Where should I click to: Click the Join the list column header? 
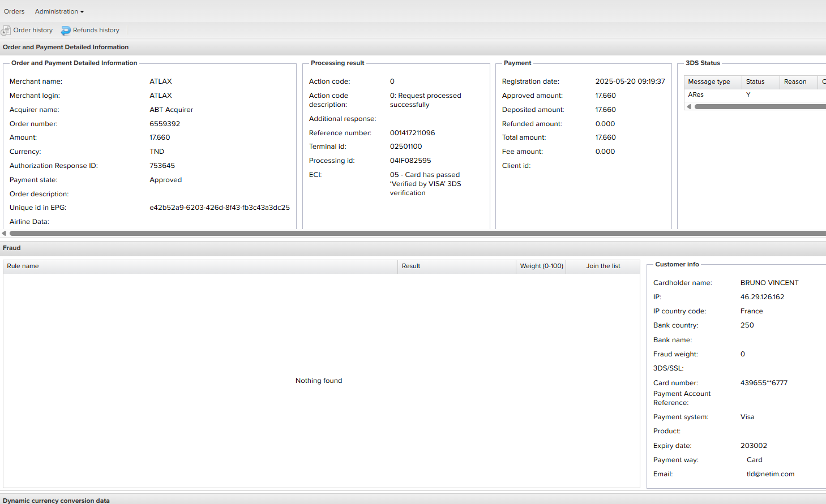[x=603, y=266]
